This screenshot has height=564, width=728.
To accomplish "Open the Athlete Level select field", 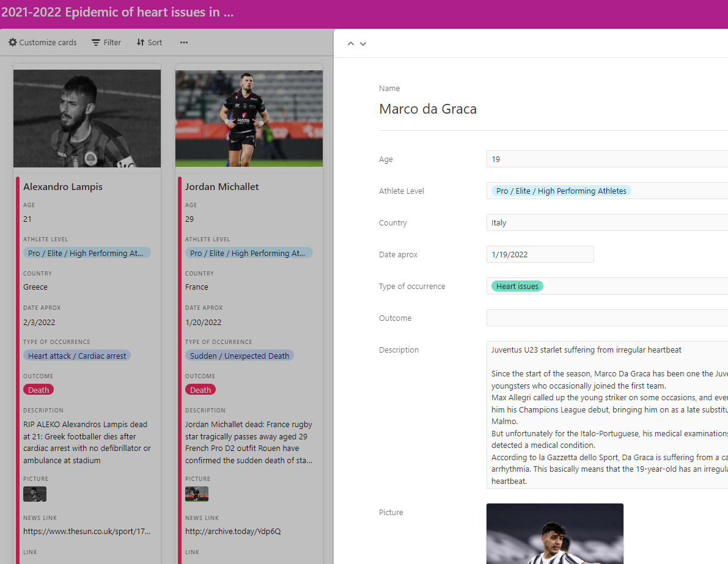I will tap(607, 191).
